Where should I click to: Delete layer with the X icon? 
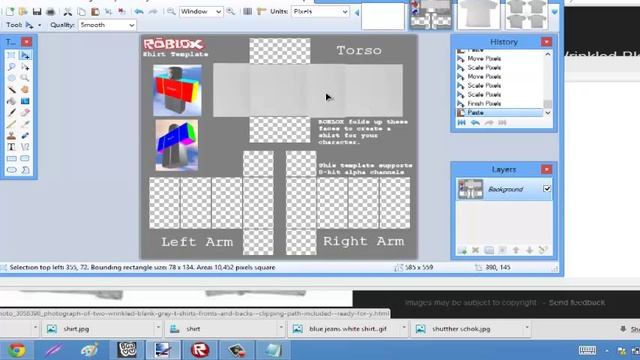click(x=476, y=250)
